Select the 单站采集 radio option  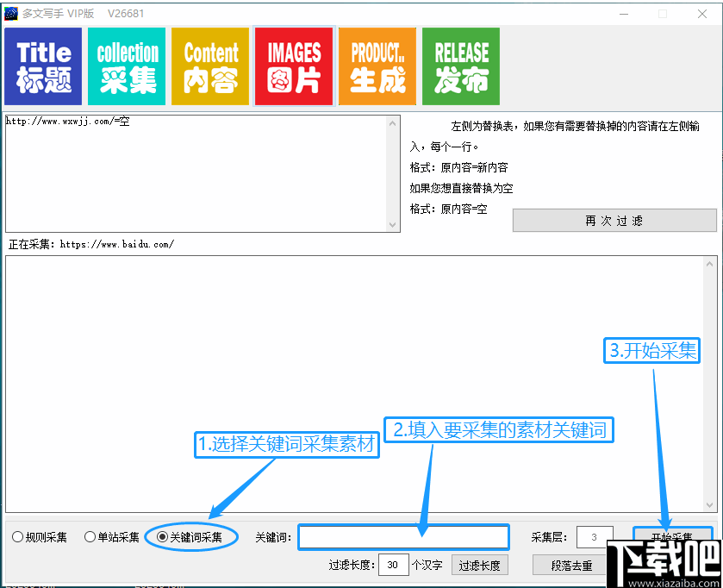coord(90,536)
